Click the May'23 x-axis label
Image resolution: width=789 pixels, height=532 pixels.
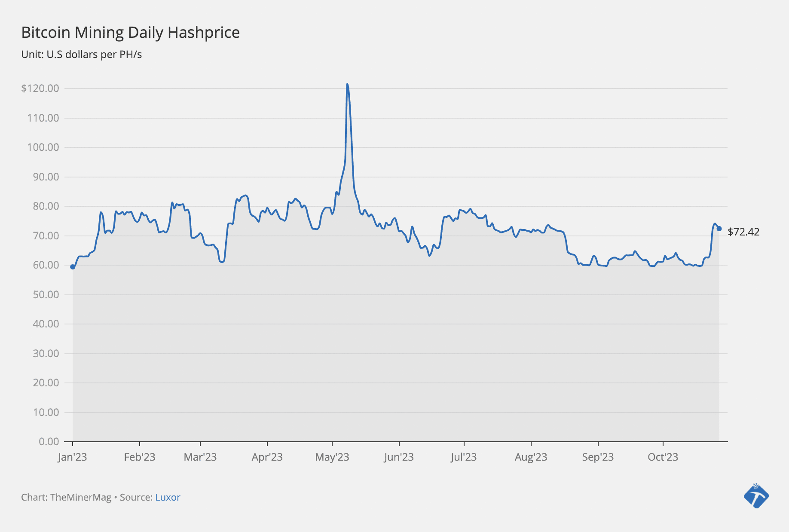(332, 457)
